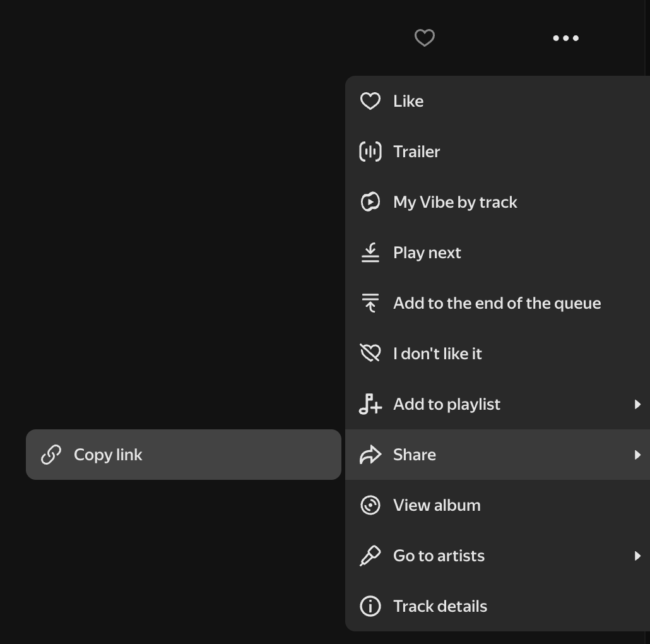Screen dimensions: 650x644
Task: Start My Vibe by track
Action: (497, 203)
